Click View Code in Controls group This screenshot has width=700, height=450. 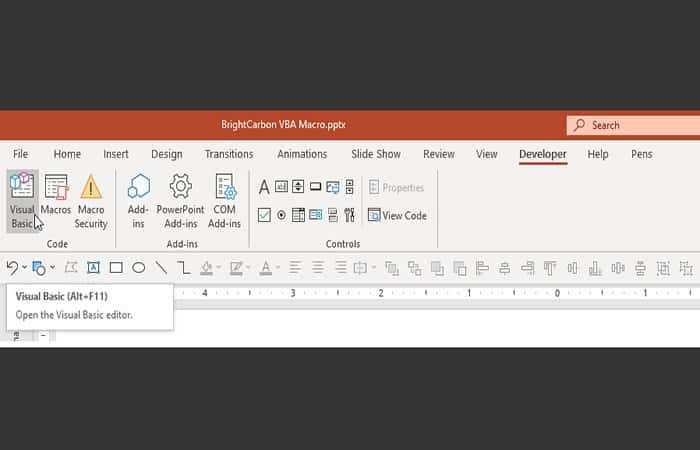click(x=397, y=215)
